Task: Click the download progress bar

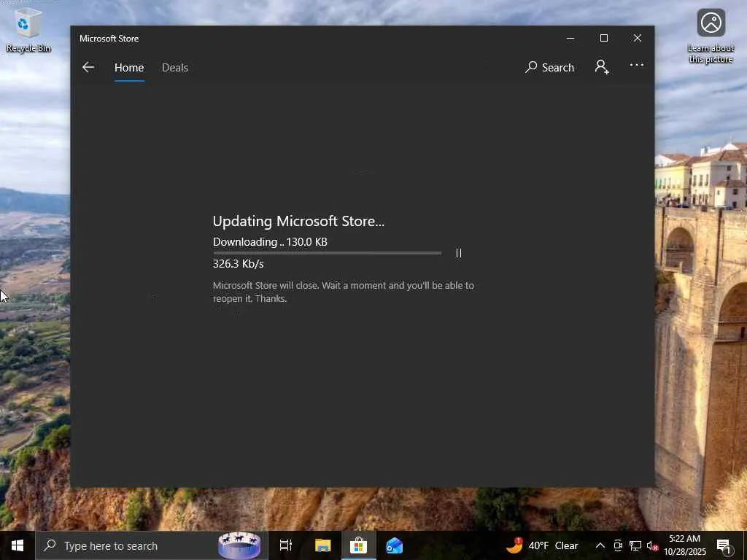Action: click(327, 253)
